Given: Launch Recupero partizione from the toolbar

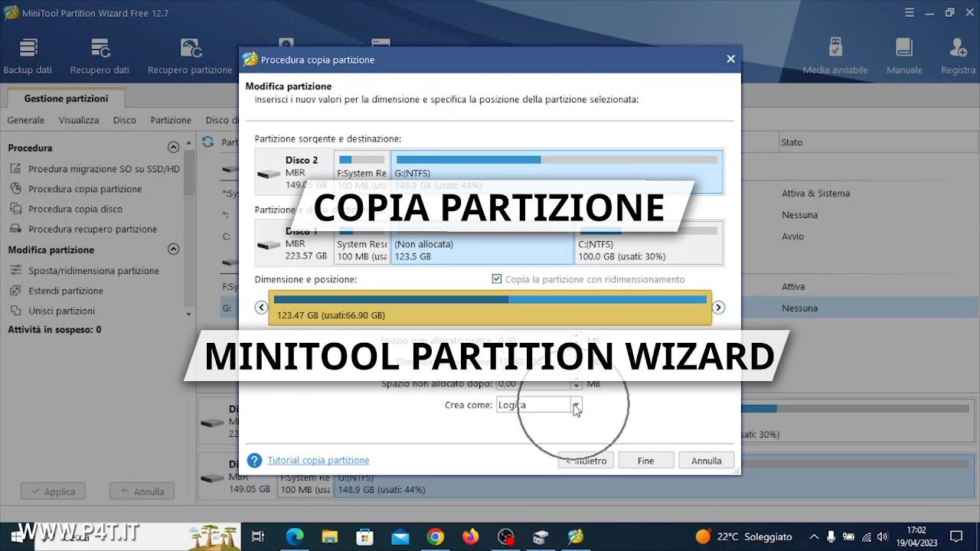Looking at the screenshot, I should point(190,57).
